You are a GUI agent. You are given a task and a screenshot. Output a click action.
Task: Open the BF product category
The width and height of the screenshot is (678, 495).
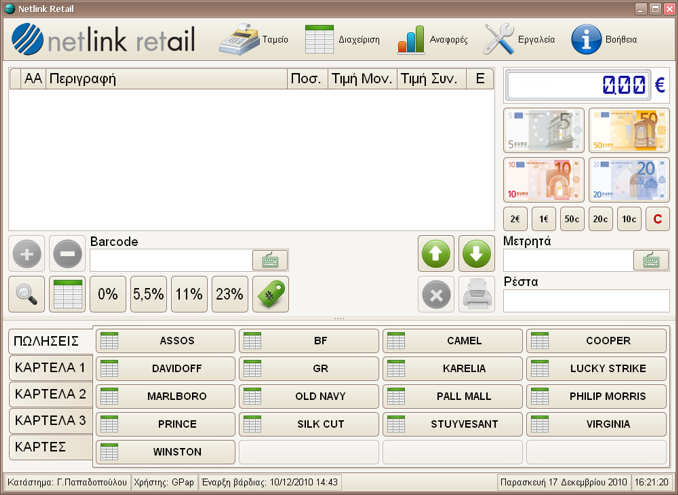[309, 341]
